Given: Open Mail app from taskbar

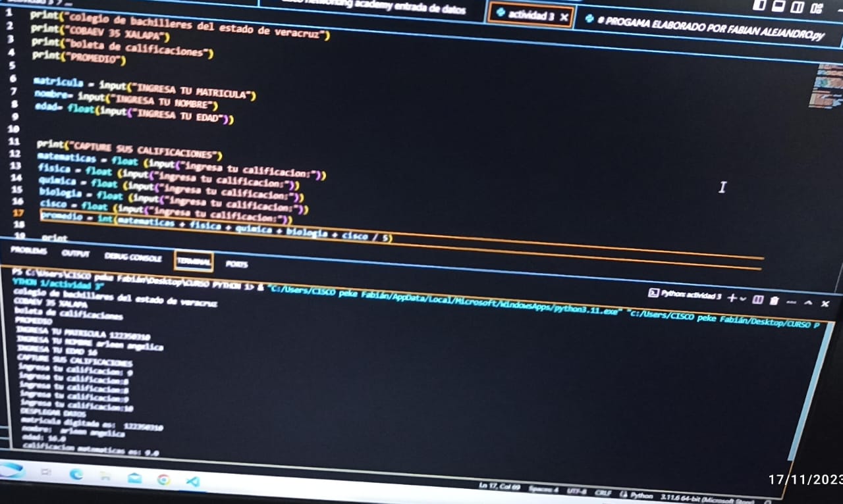Looking at the screenshot, I should 134,478.
